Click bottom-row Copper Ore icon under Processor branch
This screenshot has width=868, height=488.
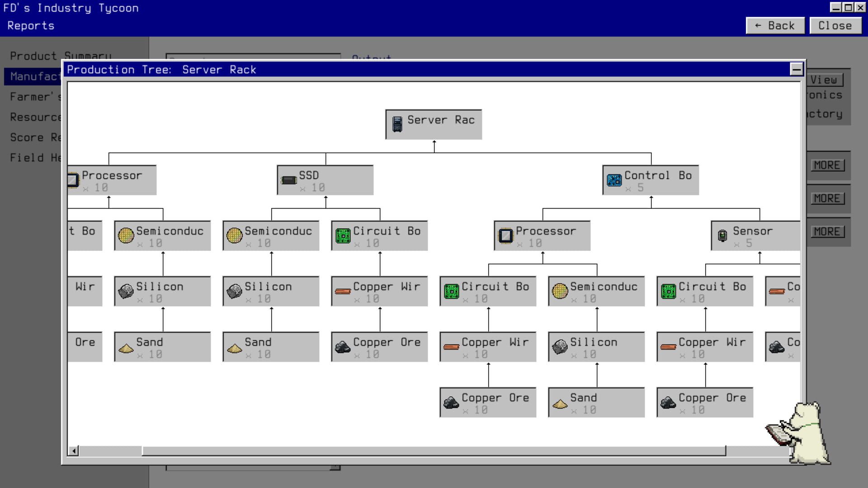tap(451, 403)
